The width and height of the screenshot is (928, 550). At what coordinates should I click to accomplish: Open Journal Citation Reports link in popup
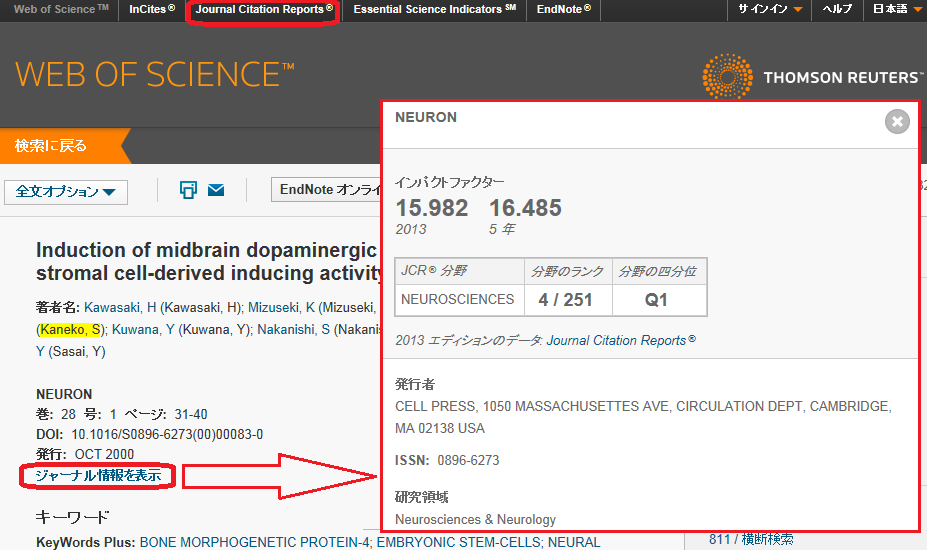[621, 340]
